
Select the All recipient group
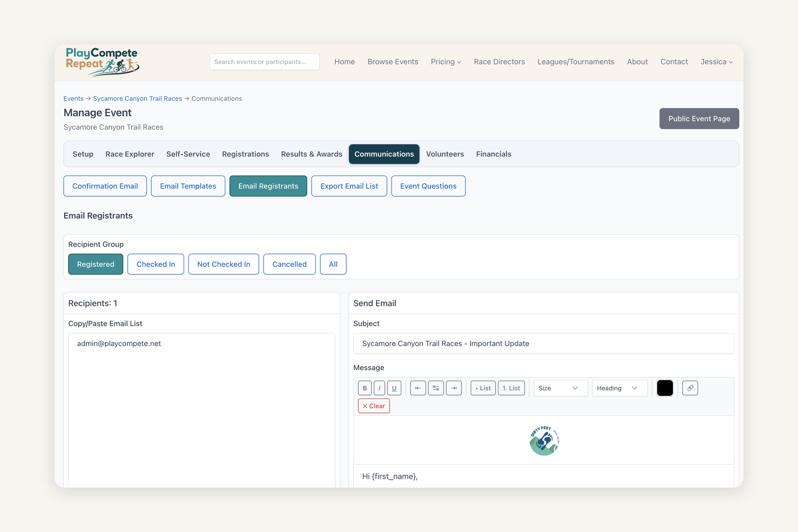(x=333, y=264)
